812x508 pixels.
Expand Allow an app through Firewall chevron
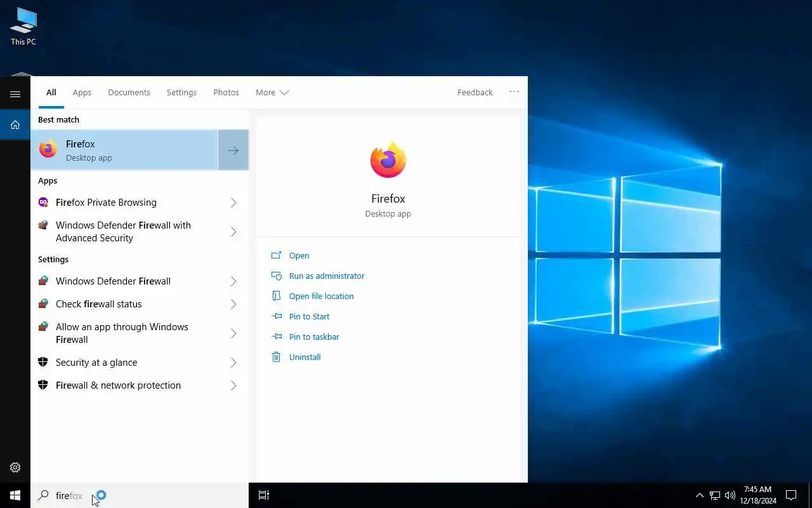(x=233, y=333)
